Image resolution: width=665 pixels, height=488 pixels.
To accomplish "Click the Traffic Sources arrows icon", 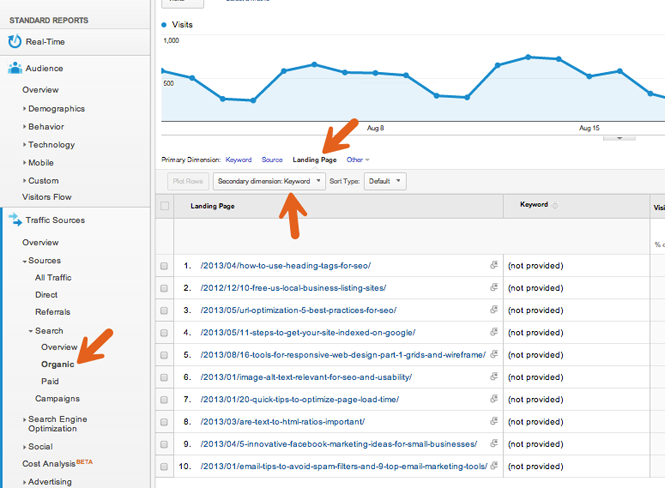I will (x=15, y=220).
